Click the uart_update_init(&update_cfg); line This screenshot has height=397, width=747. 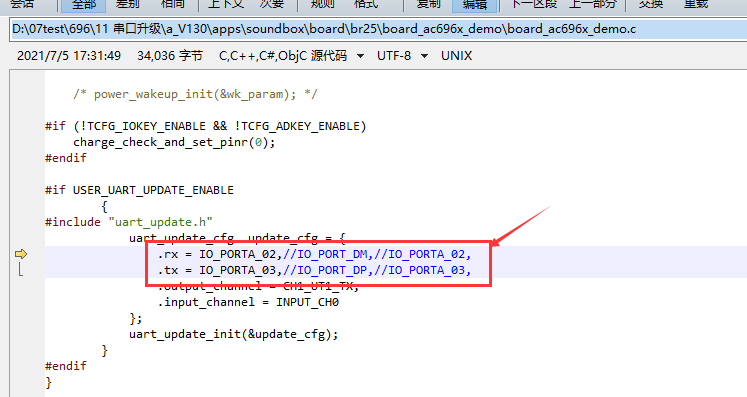[233, 334]
